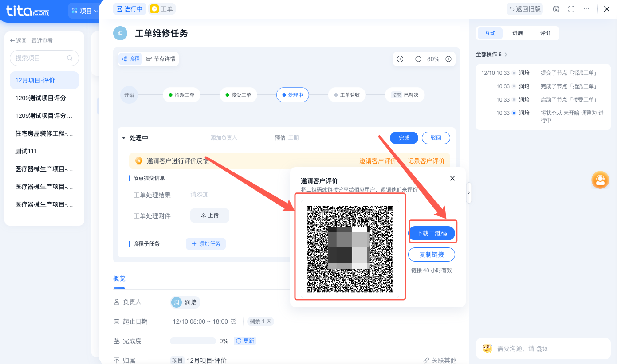Switch to 流程 view
This screenshot has height=364, width=617.
pyautogui.click(x=130, y=59)
